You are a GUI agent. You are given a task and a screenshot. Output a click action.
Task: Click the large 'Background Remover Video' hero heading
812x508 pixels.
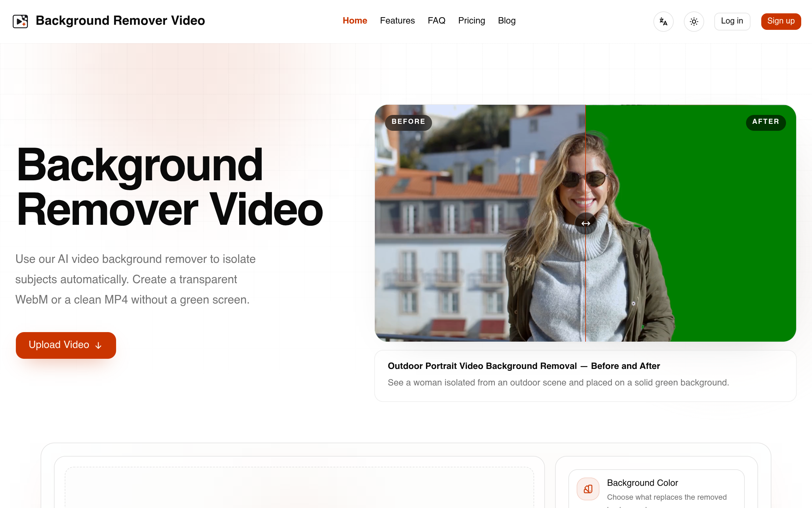click(x=170, y=187)
